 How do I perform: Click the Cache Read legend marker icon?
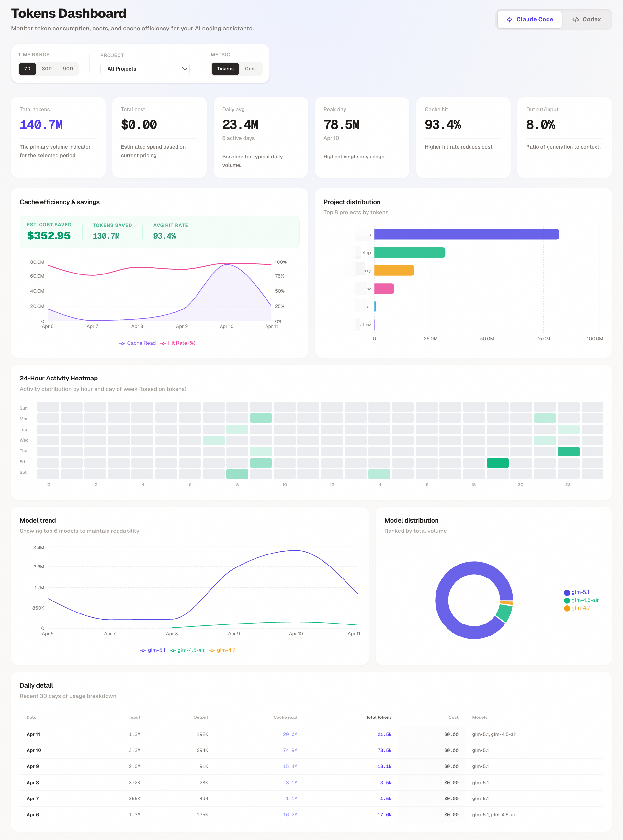pos(122,344)
